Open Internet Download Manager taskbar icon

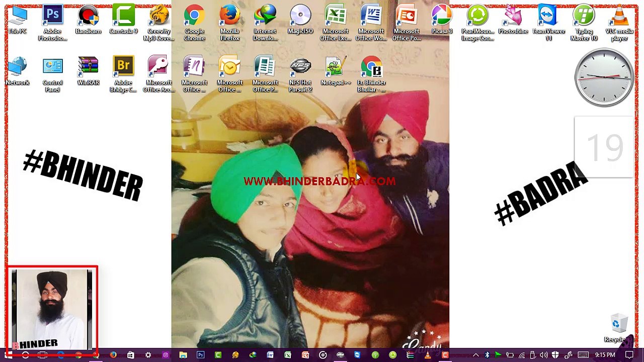pos(253,355)
